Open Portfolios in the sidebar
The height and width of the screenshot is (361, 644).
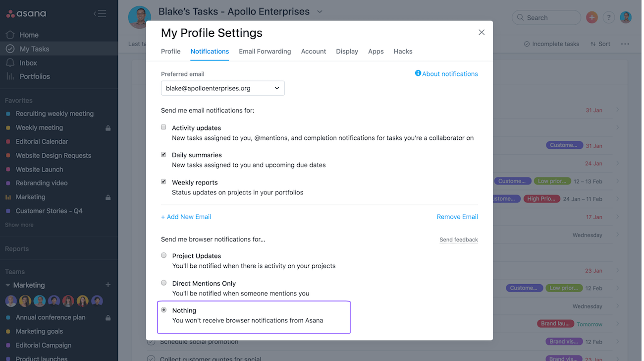pyautogui.click(x=35, y=76)
